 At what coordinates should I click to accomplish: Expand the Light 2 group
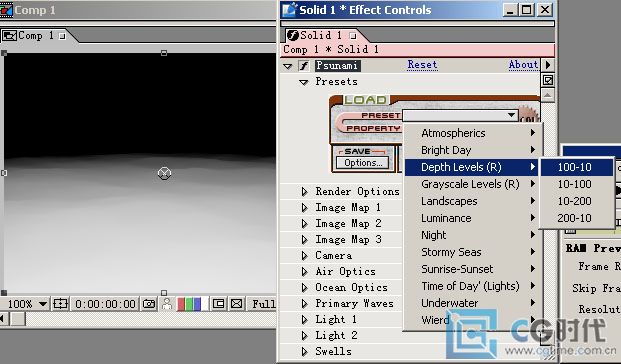(304, 335)
